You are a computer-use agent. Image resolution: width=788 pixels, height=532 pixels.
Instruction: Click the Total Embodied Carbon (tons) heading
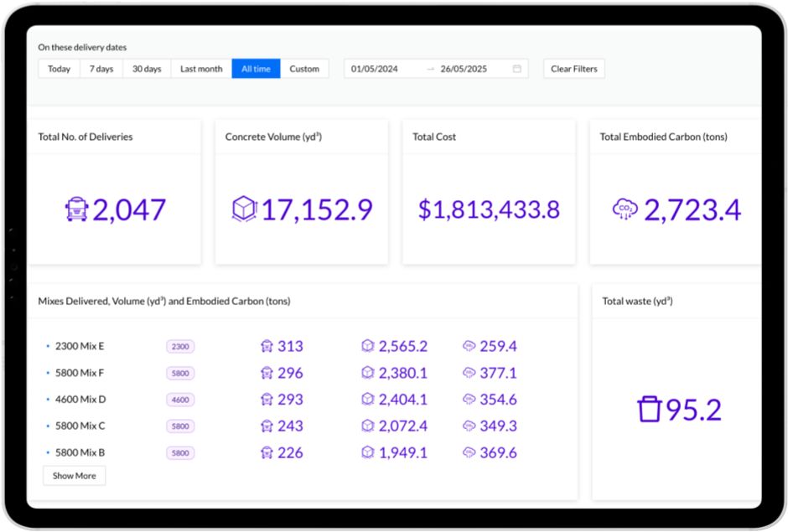[663, 137]
